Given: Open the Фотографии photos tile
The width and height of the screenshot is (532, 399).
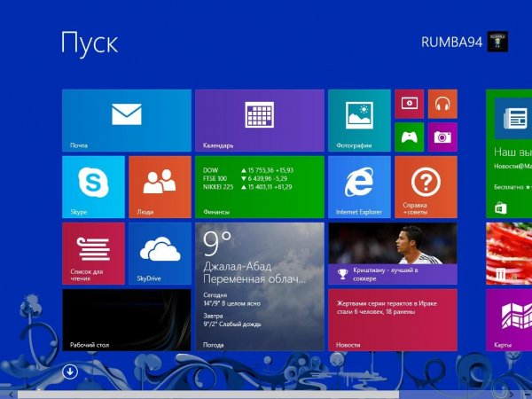Looking at the screenshot, I should [x=359, y=121].
